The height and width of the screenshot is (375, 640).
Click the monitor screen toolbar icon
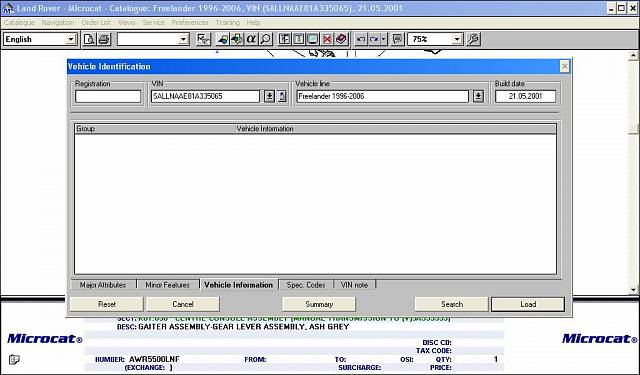coord(313,39)
